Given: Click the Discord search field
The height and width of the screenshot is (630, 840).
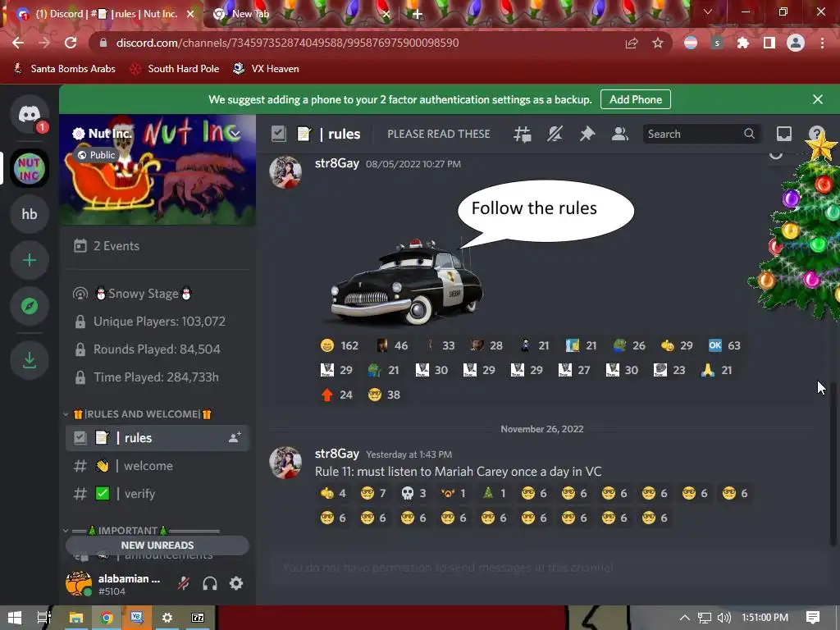Looking at the screenshot, I should tap(701, 134).
